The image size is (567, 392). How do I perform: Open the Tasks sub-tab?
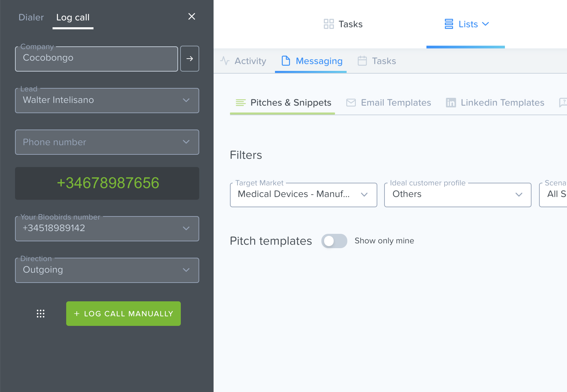click(377, 61)
